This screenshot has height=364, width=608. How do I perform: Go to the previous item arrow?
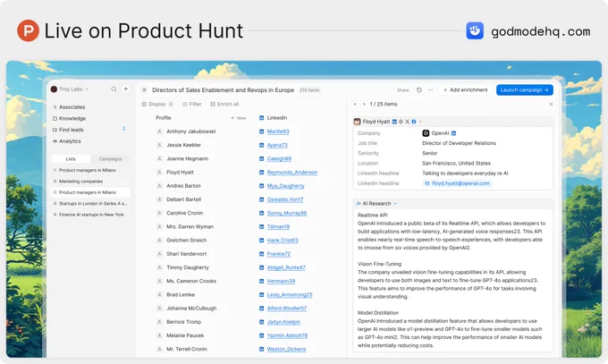pyautogui.click(x=355, y=104)
